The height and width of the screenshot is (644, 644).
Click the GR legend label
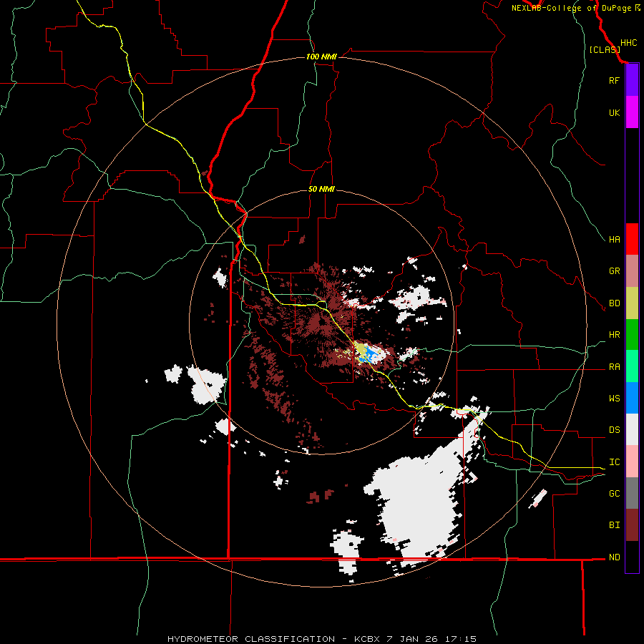[614, 271]
